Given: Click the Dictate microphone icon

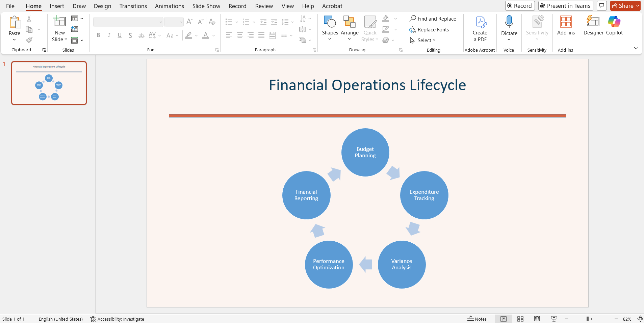Looking at the screenshot, I should pos(509,22).
